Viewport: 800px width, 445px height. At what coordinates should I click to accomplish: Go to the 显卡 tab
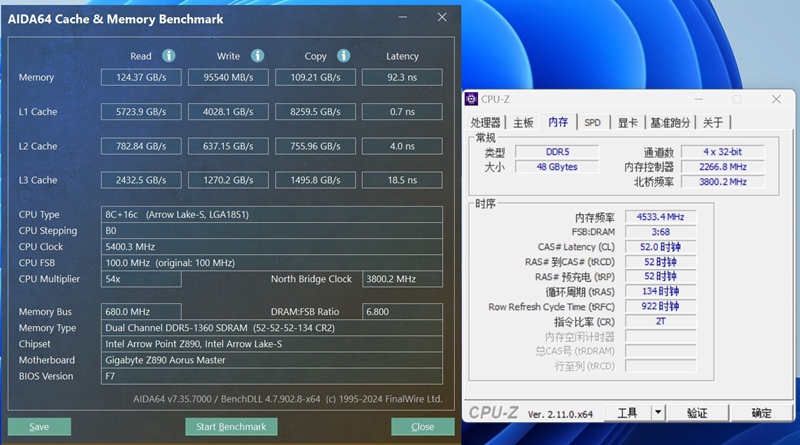coord(626,122)
